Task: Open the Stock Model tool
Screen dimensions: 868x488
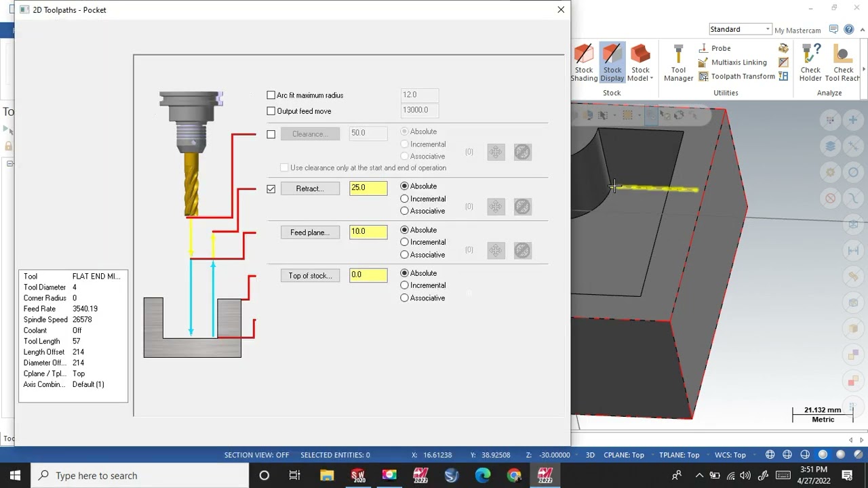Action: click(x=640, y=62)
